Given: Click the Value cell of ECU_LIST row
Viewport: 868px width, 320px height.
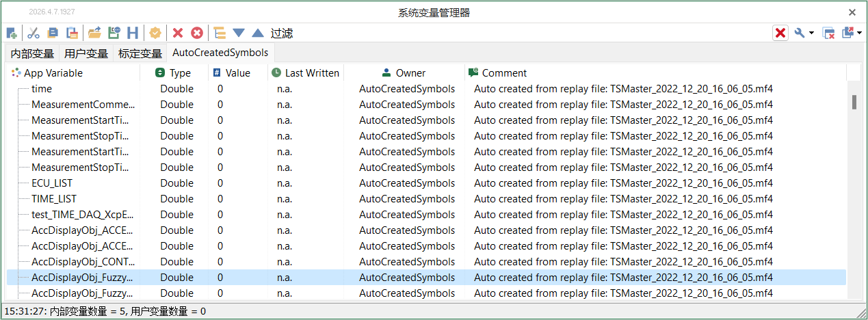Looking at the screenshot, I should click(237, 183).
